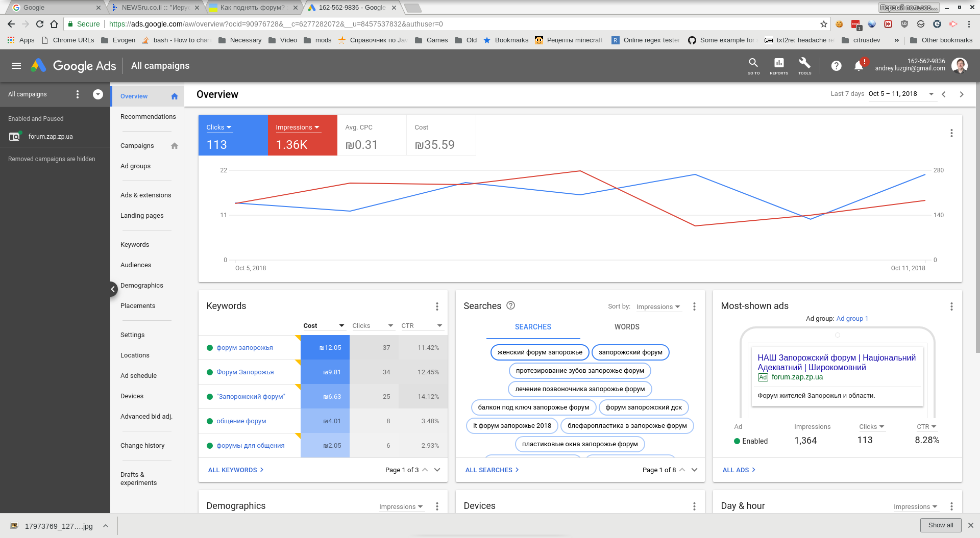Open the notifications bell
Image resolution: width=980 pixels, height=538 pixels.
pyautogui.click(x=859, y=66)
